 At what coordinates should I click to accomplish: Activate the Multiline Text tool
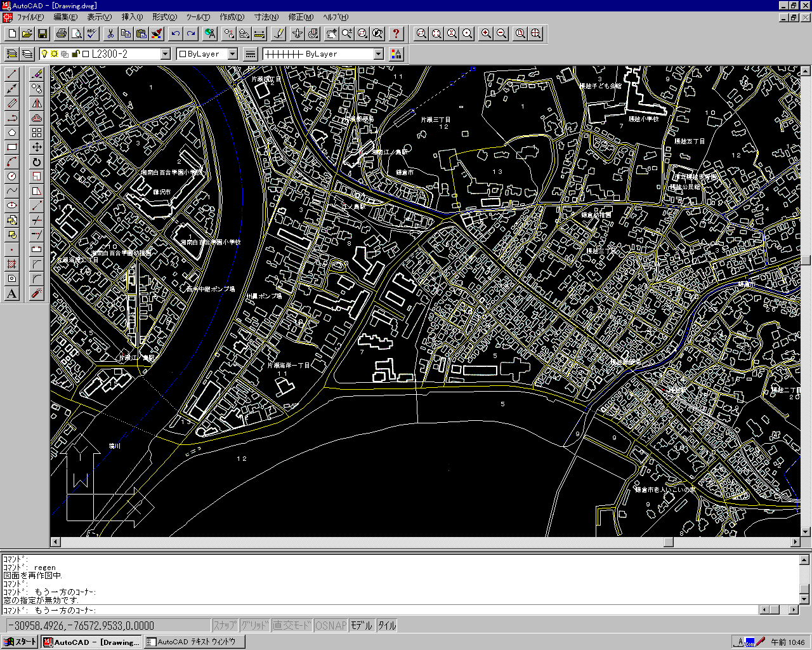[x=11, y=293]
